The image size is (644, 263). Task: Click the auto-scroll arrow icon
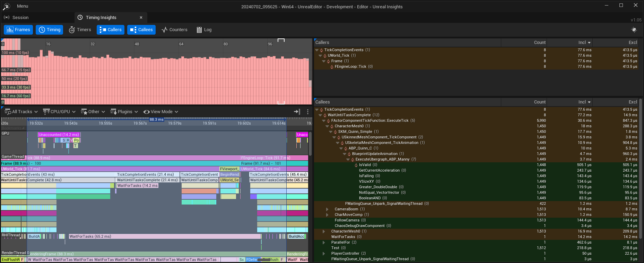pyautogui.click(x=297, y=111)
